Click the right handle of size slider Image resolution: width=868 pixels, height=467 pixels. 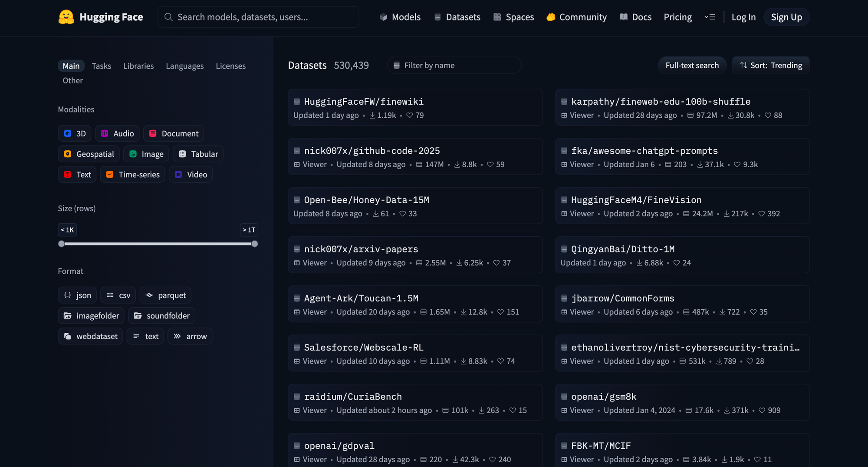pos(255,244)
